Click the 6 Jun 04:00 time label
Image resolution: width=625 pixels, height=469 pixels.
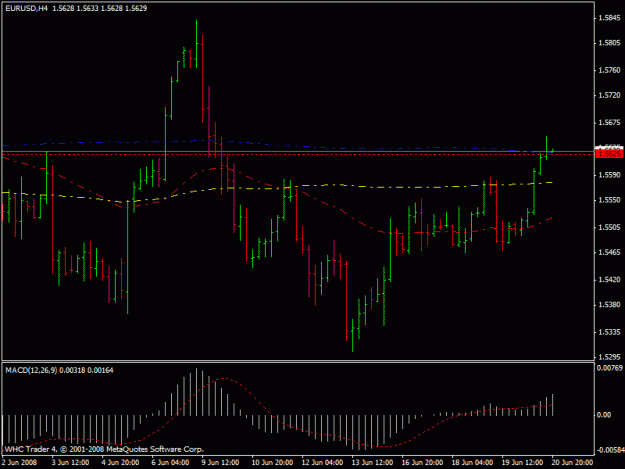click(x=170, y=462)
